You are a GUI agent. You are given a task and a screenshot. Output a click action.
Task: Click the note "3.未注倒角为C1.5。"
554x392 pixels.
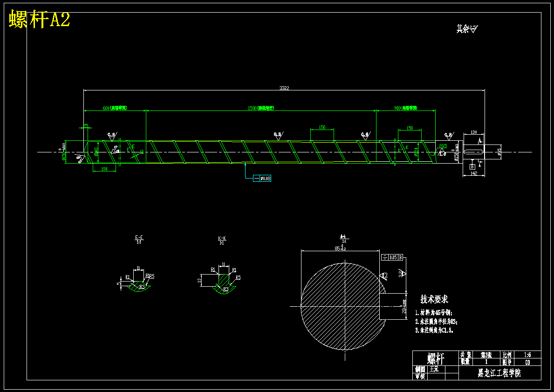434,330
